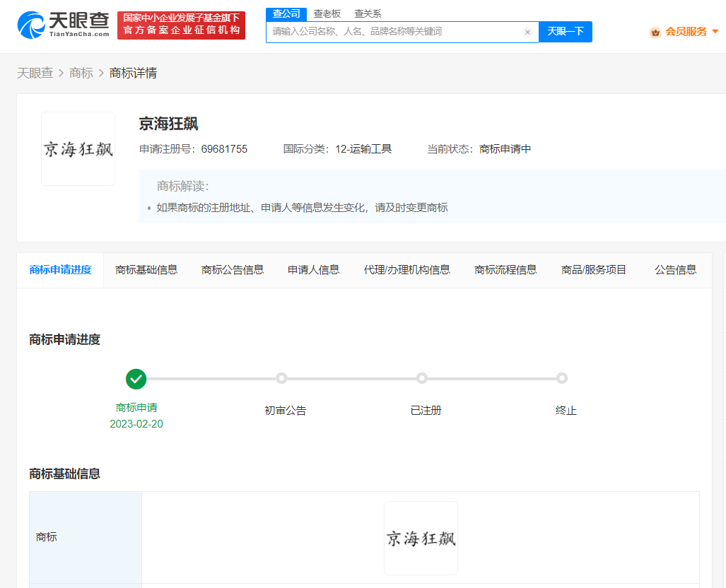This screenshot has height=588, width=726.
Task: Open the 商标申请进度 tab
Action: click(60, 270)
